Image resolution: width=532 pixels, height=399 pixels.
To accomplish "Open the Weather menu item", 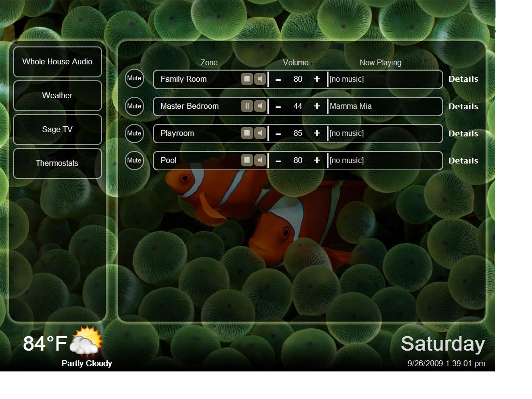I will click(x=58, y=96).
